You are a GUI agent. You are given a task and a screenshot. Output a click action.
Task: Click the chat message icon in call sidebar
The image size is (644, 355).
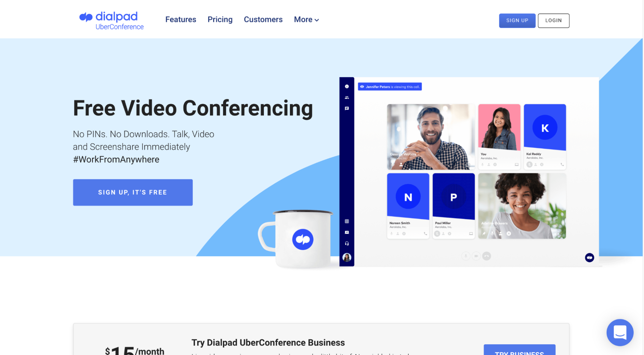point(347,109)
